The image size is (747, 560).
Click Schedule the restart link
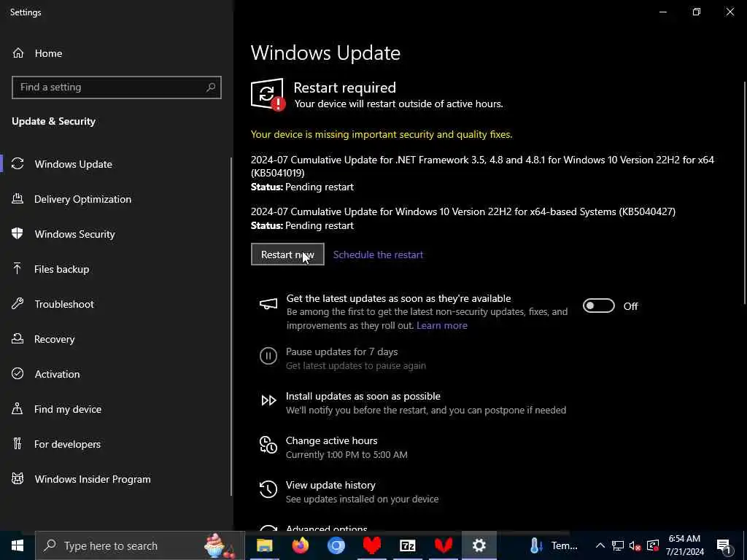pos(378,254)
